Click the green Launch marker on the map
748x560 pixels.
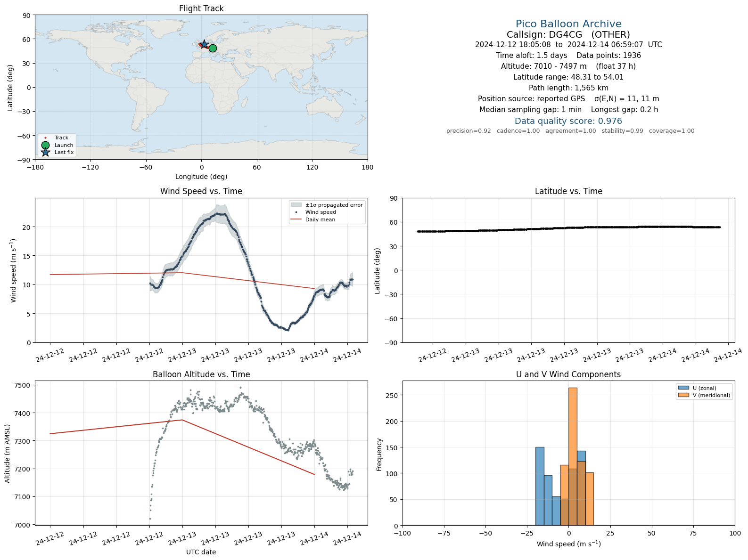(213, 48)
